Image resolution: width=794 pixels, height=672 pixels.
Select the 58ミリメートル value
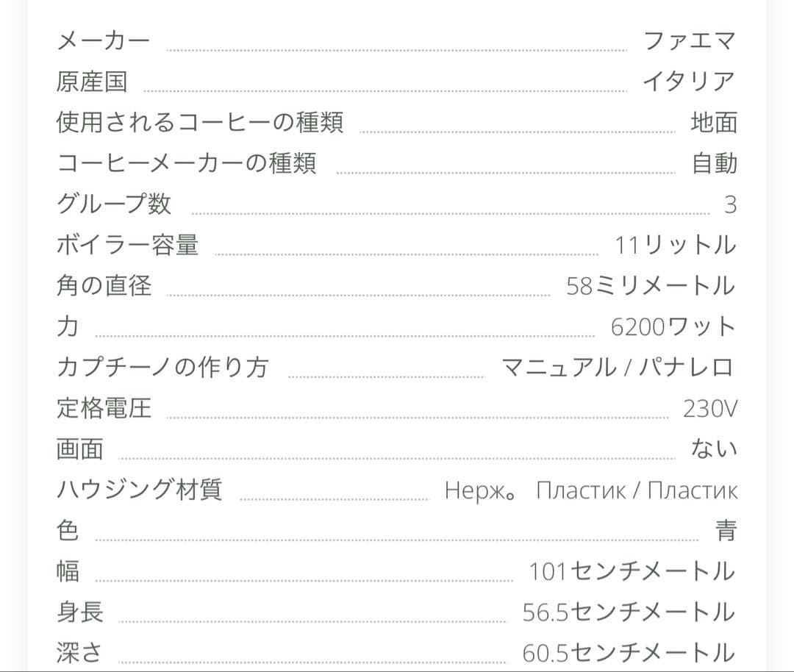651,285
